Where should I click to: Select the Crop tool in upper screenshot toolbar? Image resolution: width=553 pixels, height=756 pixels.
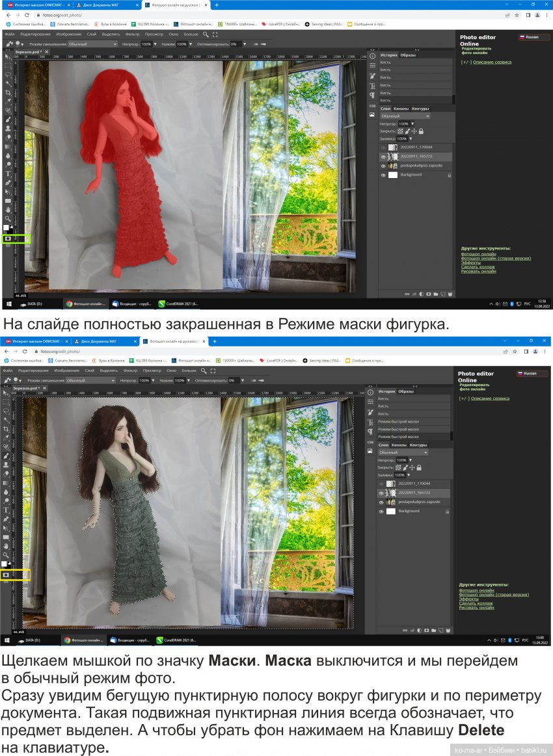[x=8, y=92]
